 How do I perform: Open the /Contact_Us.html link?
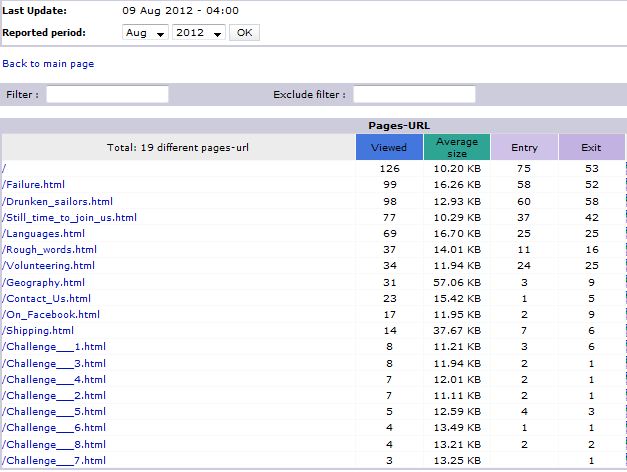(47, 298)
